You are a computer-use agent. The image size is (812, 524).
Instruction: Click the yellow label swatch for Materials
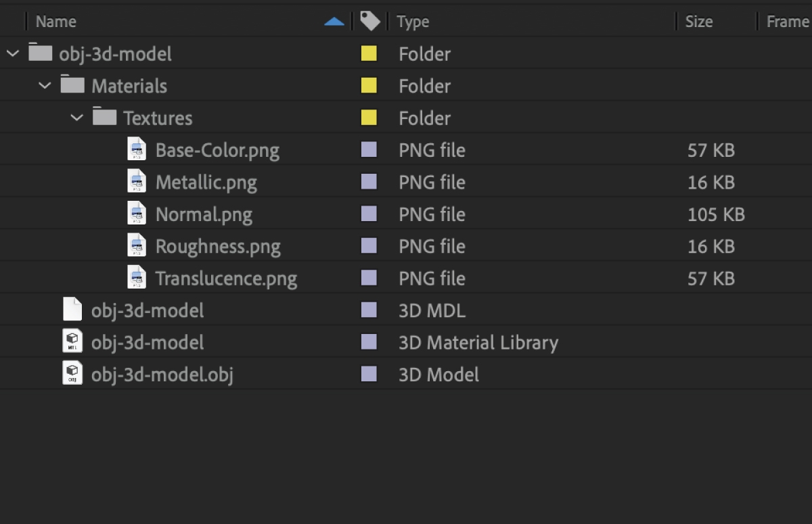[x=369, y=86]
